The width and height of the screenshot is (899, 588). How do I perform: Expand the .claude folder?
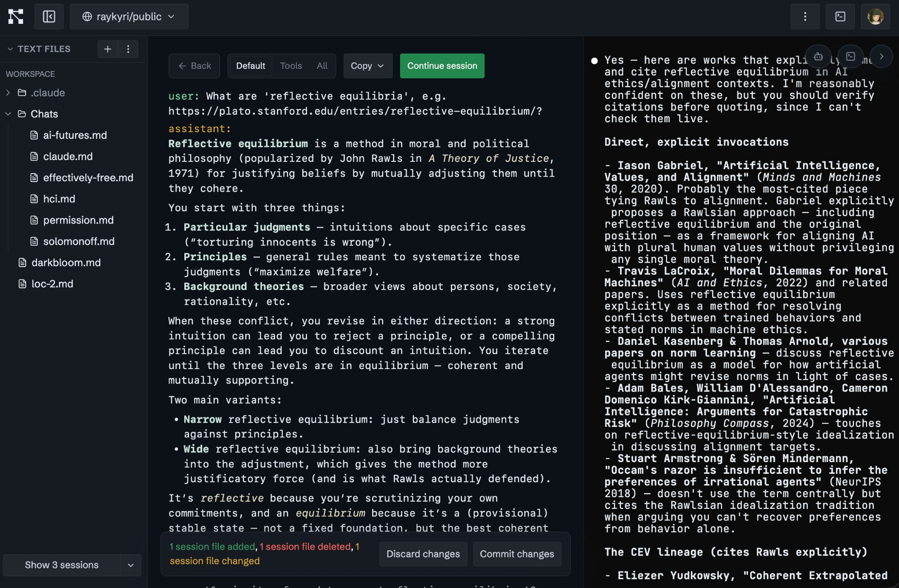(x=8, y=93)
